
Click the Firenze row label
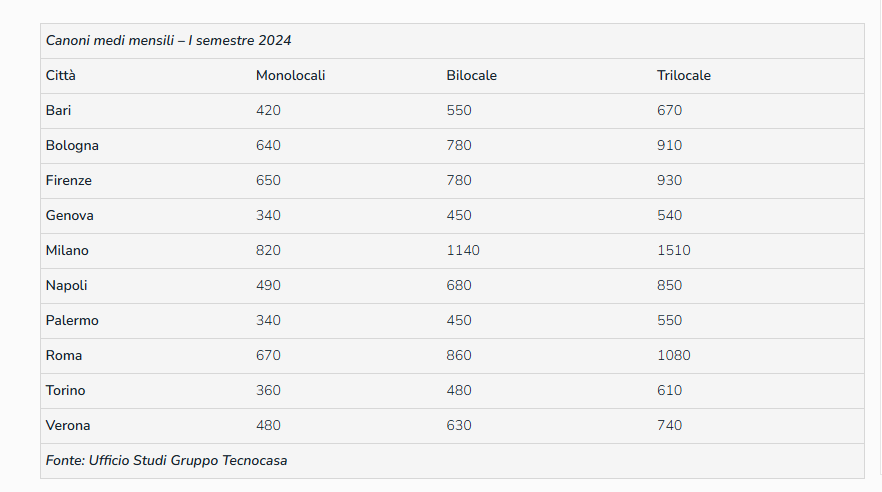(x=69, y=181)
